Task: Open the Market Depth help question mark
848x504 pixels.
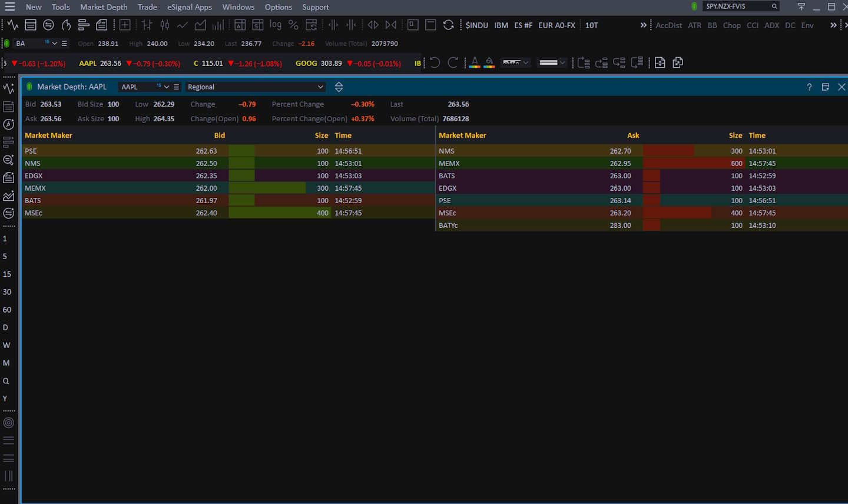Action: pos(809,87)
